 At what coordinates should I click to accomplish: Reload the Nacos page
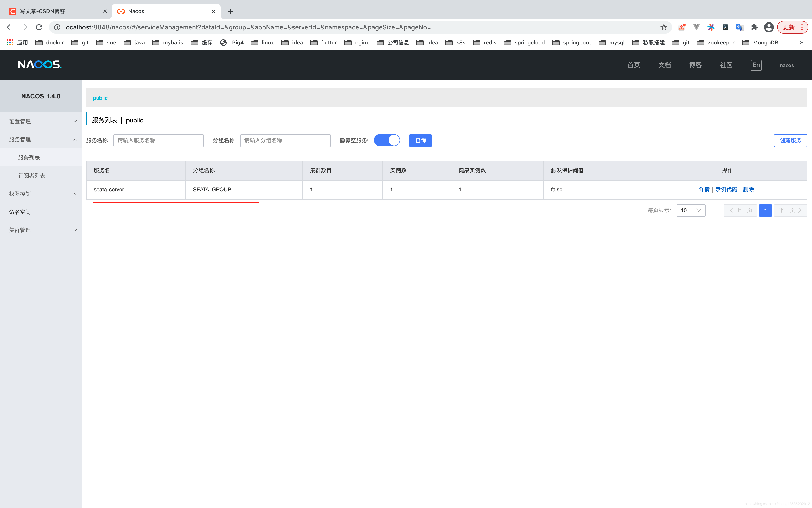39,27
